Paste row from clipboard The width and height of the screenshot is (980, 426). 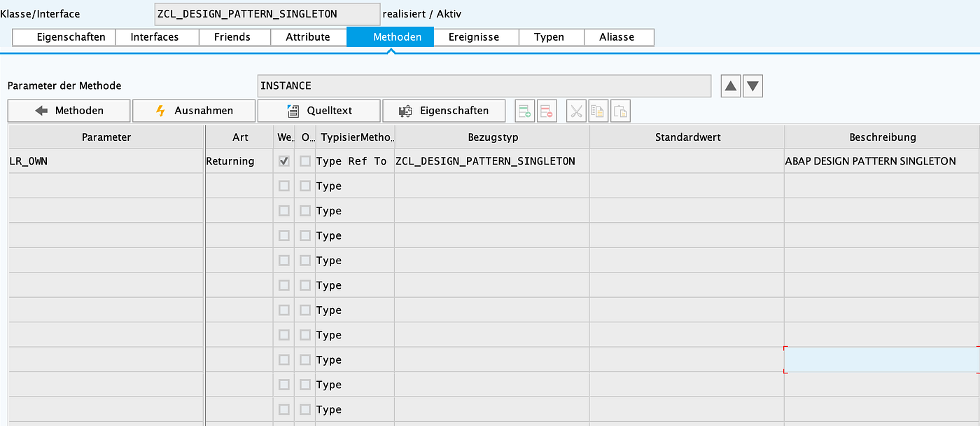click(x=620, y=110)
